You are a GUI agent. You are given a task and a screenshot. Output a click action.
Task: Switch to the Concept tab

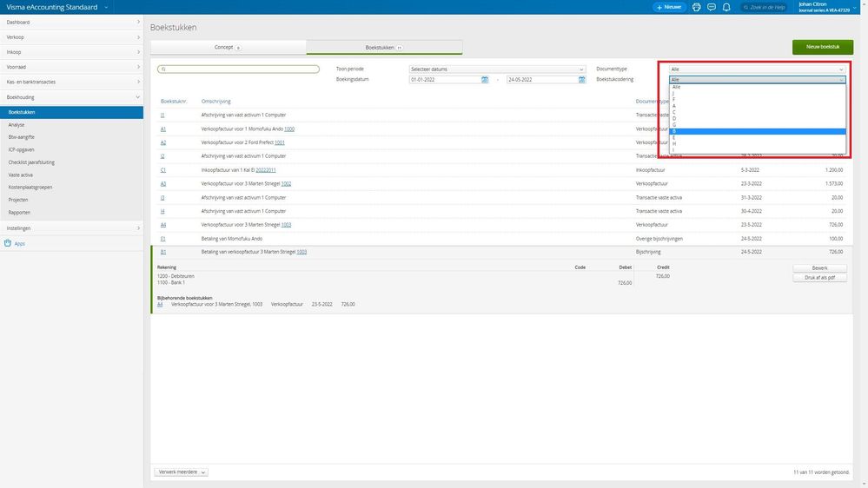[x=228, y=48]
